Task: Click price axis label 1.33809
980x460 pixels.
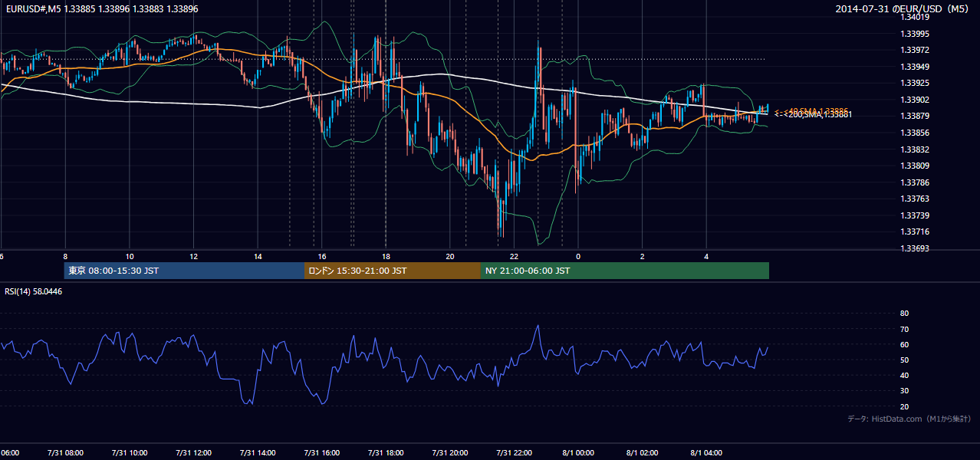Action: click(915, 166)
